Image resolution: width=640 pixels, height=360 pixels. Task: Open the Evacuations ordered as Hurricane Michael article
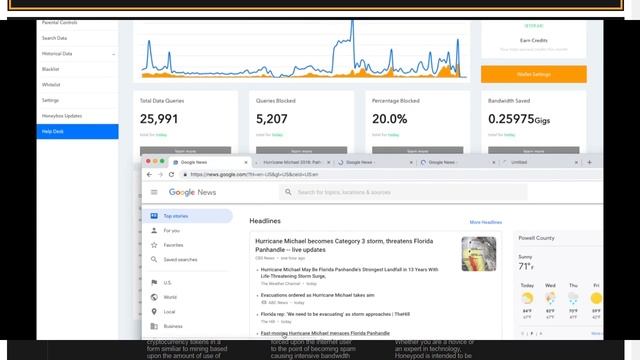(318, 295)
